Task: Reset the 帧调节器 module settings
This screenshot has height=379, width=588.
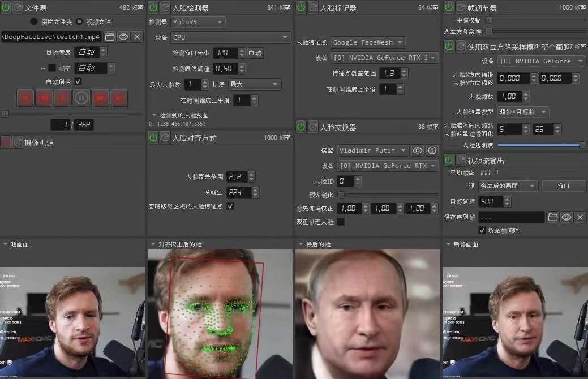Action: click(x=460, y=7)
